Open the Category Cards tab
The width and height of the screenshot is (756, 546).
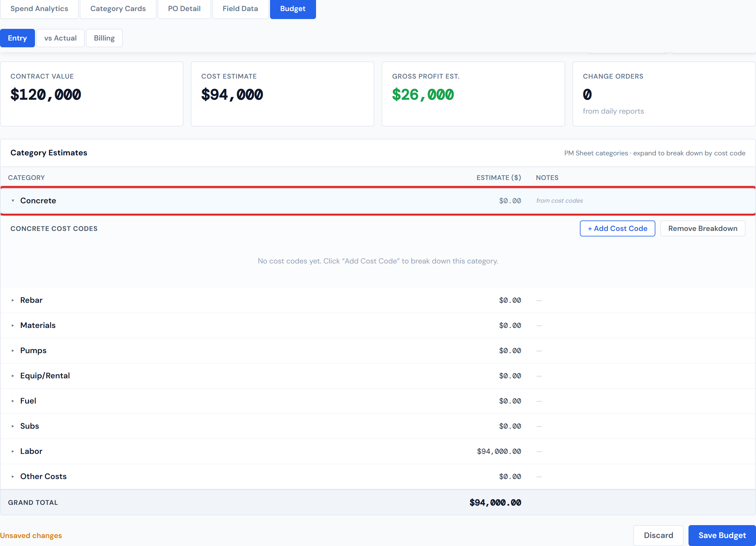point(118,9)
